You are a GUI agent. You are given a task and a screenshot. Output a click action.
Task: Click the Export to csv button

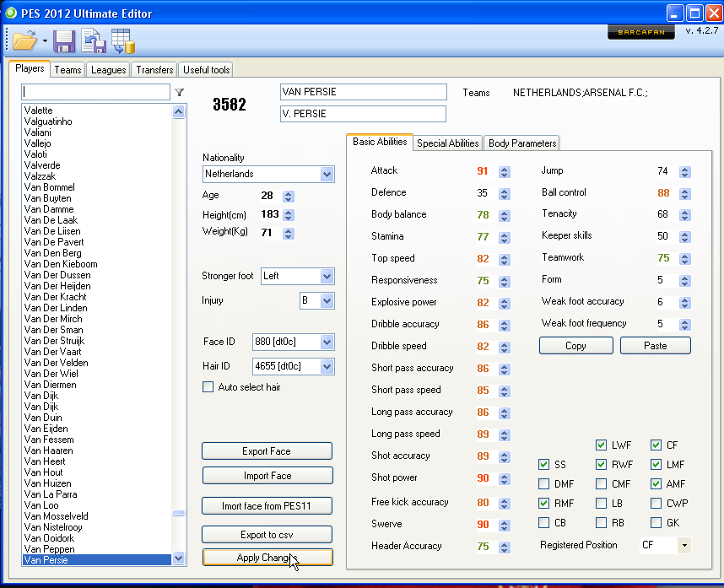pyautogui.click(x=267, y=535)
